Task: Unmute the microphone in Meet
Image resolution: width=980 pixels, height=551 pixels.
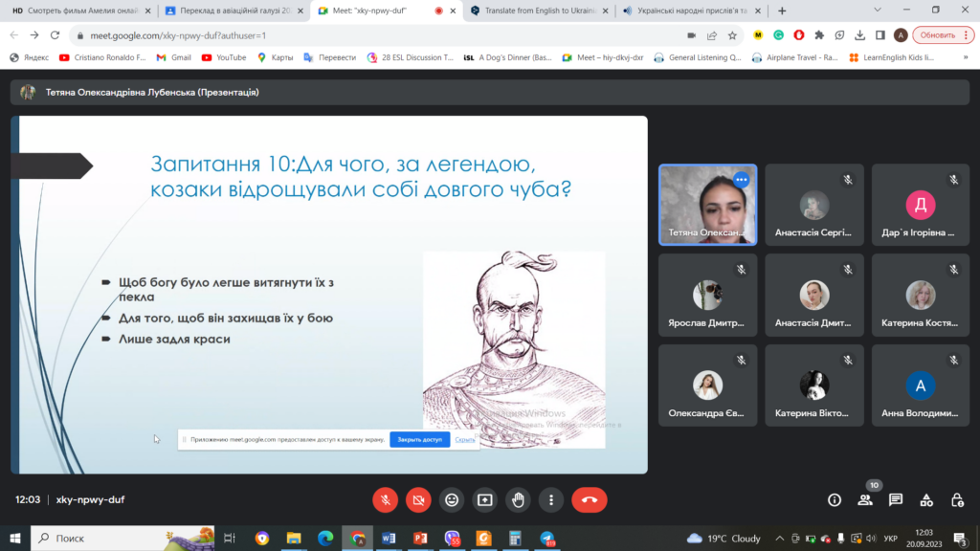Action: click(385, 499)
